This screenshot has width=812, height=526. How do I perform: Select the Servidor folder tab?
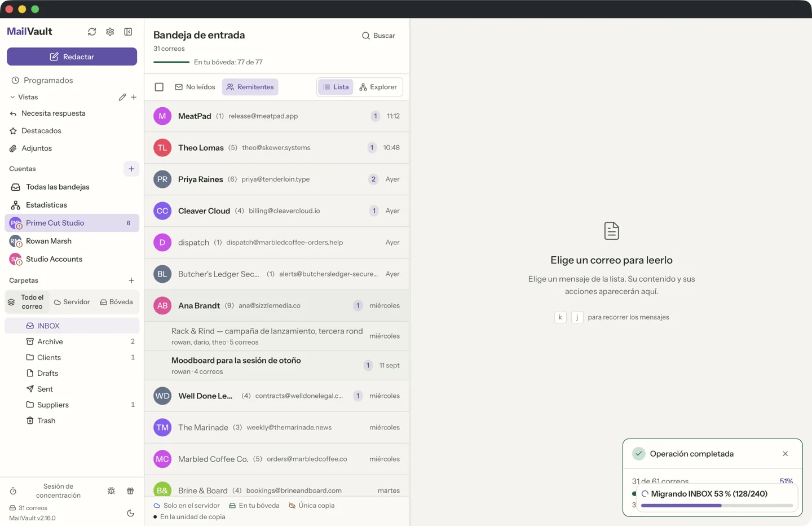pyautogui.click(x=72, y=302)
